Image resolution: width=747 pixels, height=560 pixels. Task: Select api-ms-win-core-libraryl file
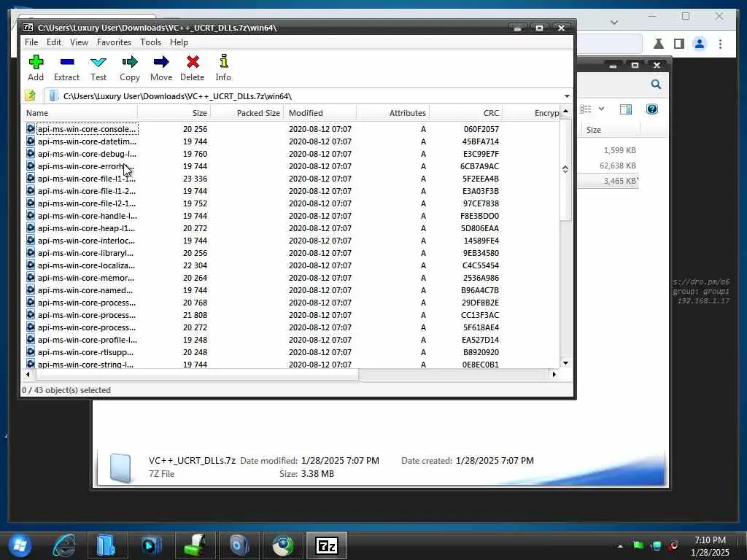pos(86,253)
